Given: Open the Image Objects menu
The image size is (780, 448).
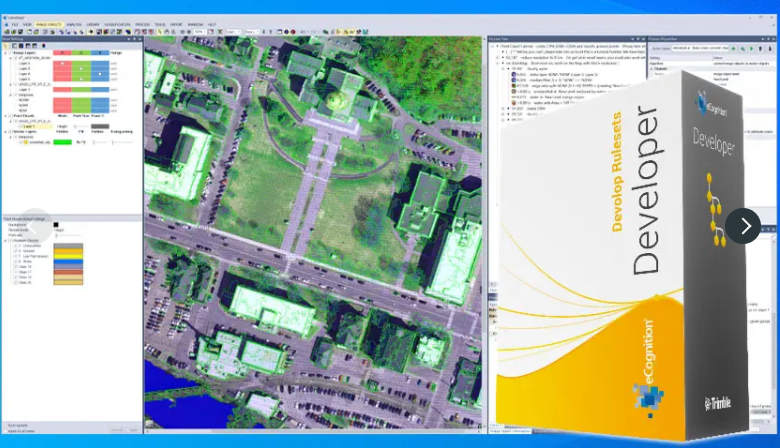Looking at the screenshot, I should [49, 24].
